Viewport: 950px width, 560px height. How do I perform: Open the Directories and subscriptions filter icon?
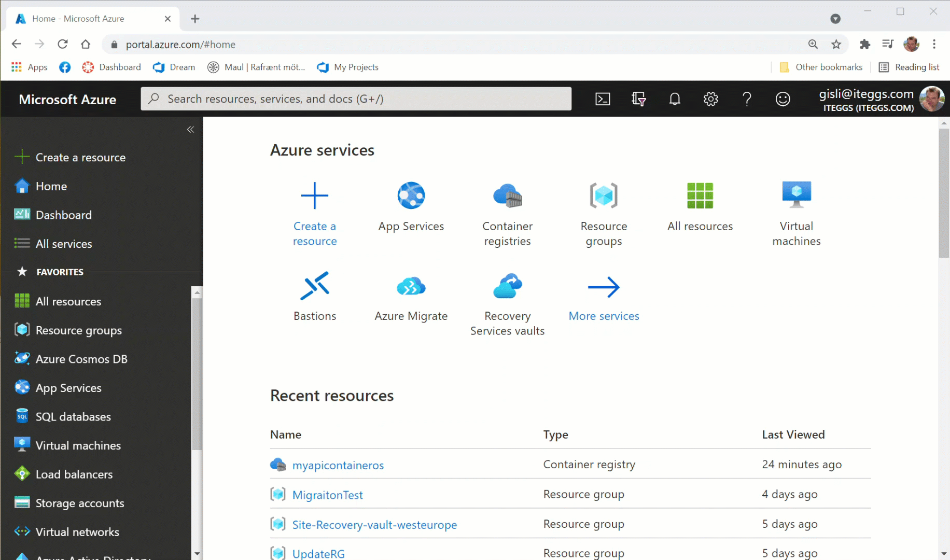(638, 99)
